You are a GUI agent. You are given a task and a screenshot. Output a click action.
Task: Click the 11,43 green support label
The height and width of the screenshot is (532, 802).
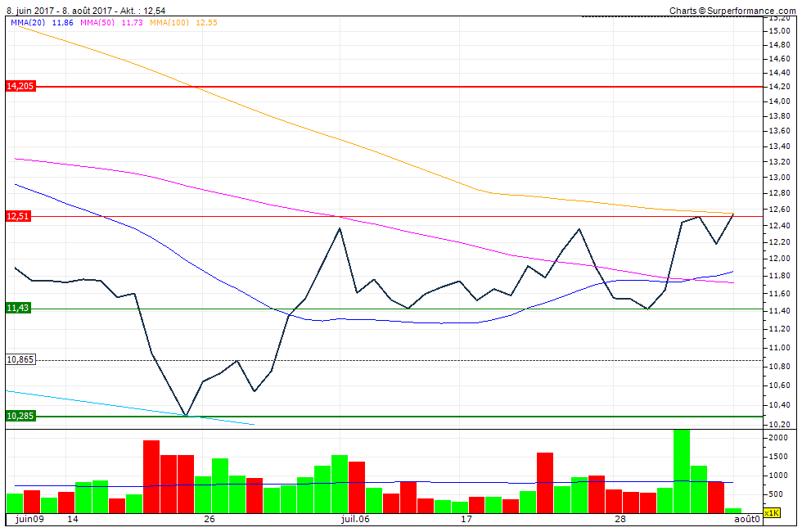click(x=18, y=308)
